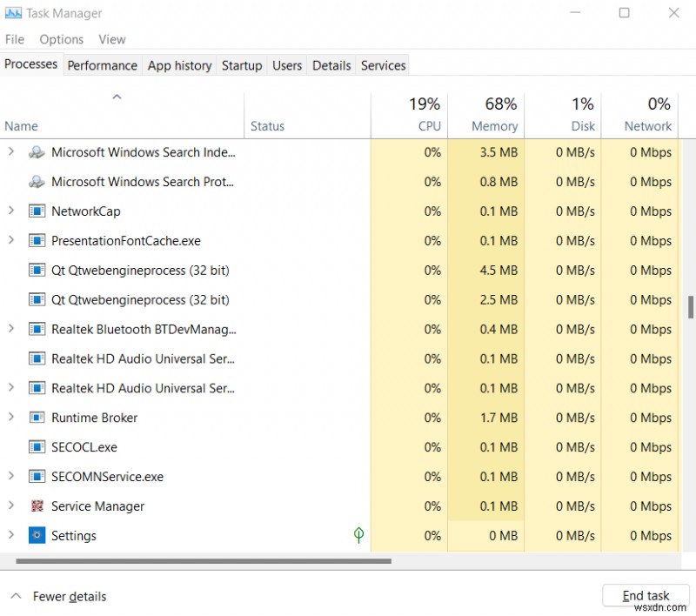The width and height of the screenshot is (696, 616).
Task: Click the Settings gear icon in process list
Action: coord(37,535)
